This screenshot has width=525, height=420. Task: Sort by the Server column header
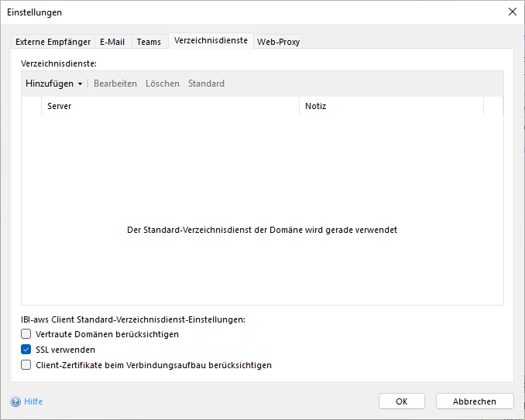pos(170,106)
